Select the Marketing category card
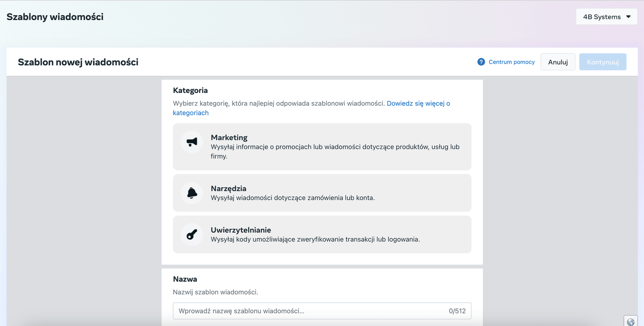 (x=322, y=147)
